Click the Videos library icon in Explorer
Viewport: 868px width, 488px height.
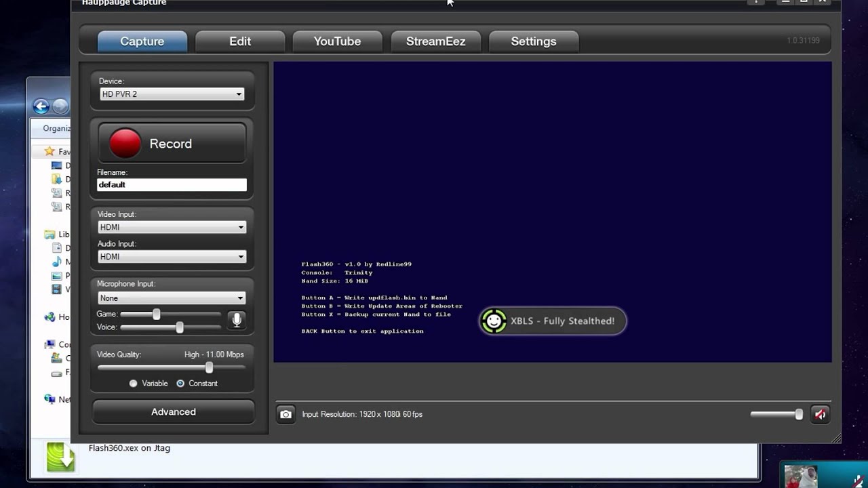(x=58, y=289)
